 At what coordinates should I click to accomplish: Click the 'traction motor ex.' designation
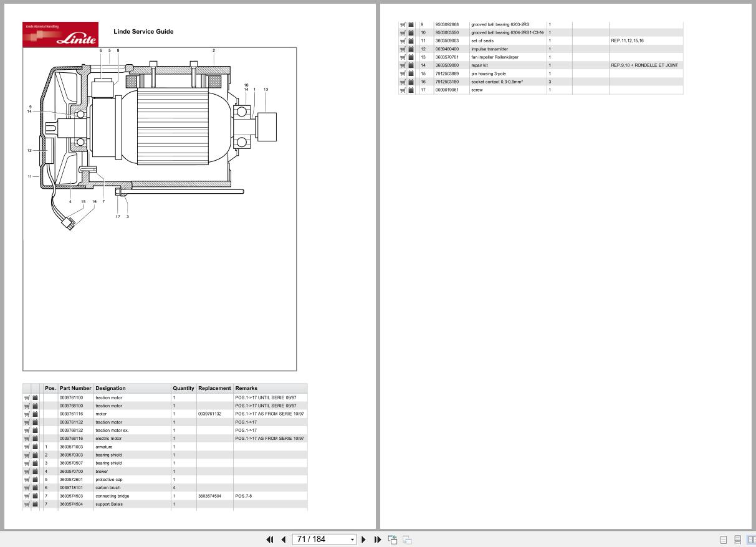pyautogui.click(x=112, y=430)
